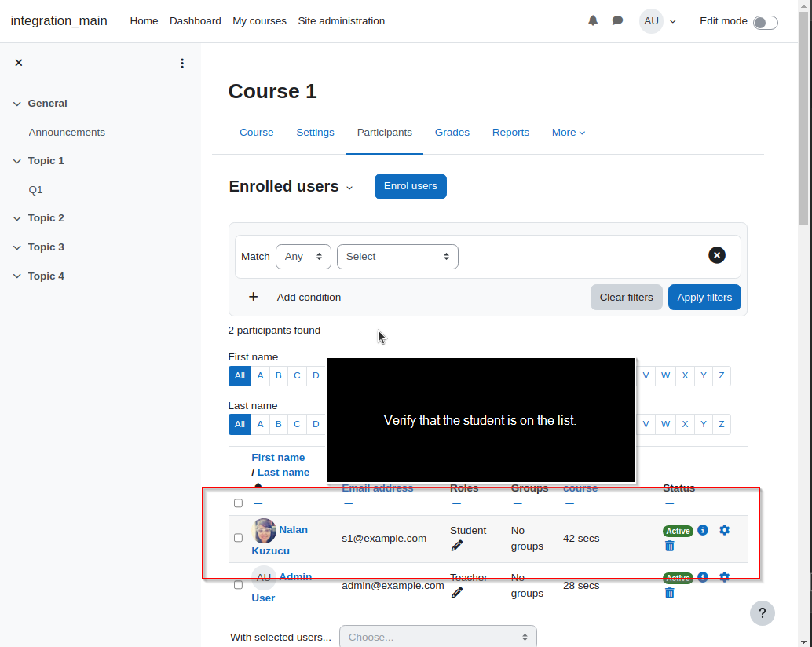The width and height of the screenshot is (812, 647).
Task: Open the filter type Select dropdown
Action: tap(397, 257)
